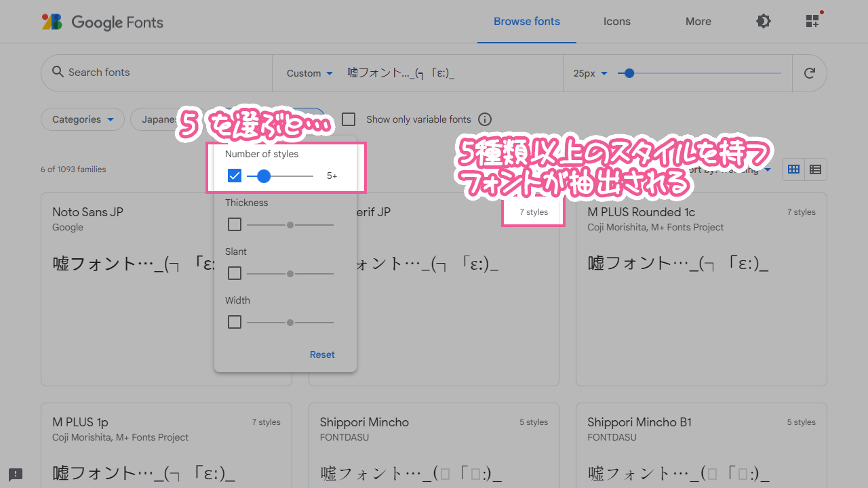The height and width of the screenshot is (488, 868).
Task: Open the Categories dropdown
Action: tap(83, 119)
